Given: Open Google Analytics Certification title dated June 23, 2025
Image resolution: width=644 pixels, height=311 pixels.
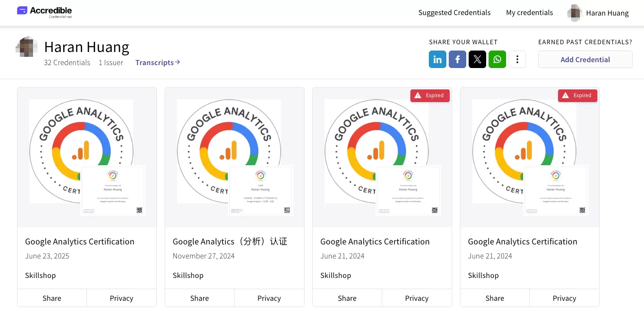Looking at the screenshot, I should pos(80,242).
